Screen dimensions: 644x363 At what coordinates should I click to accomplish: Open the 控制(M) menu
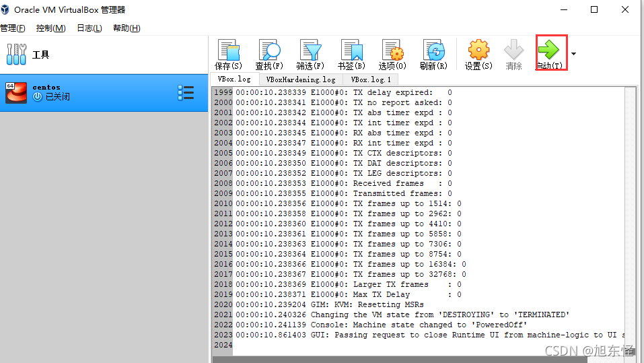(51, 28)
